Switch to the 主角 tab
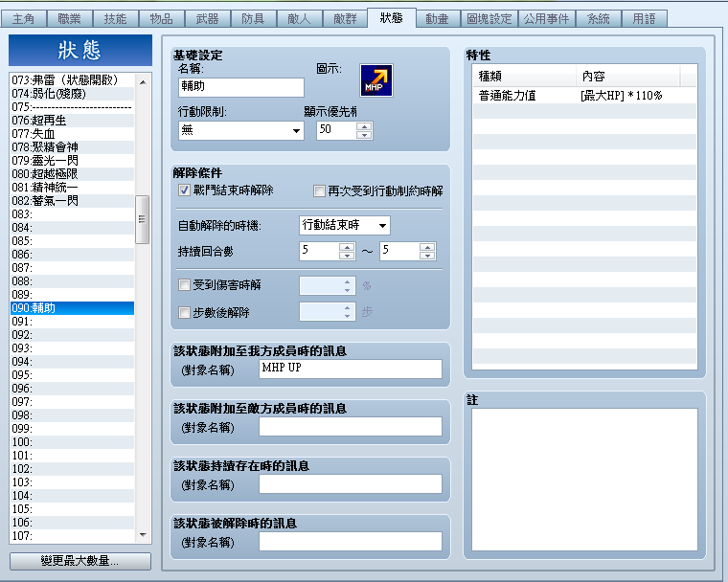 tap(23, 19)
